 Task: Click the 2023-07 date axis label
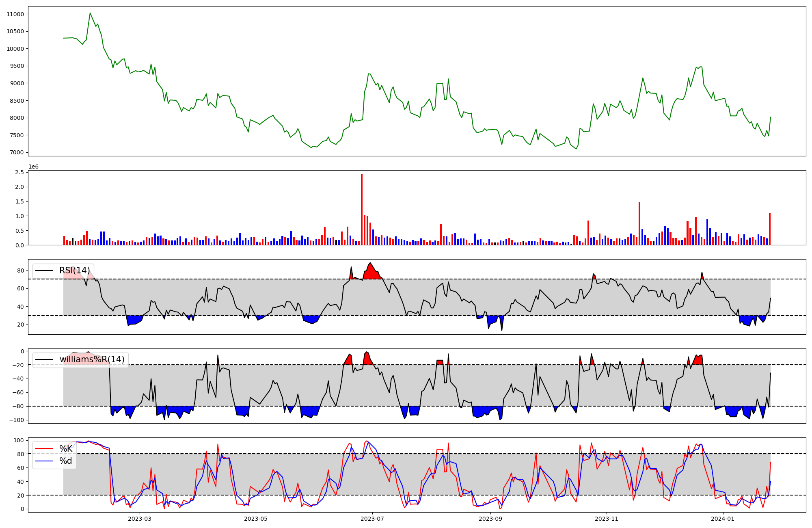click(x=372, y=519)
